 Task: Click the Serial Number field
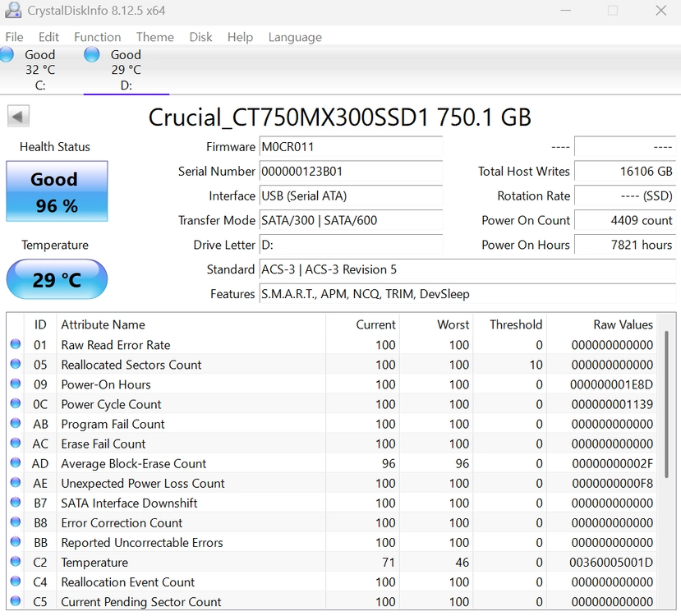click(351, 171)
